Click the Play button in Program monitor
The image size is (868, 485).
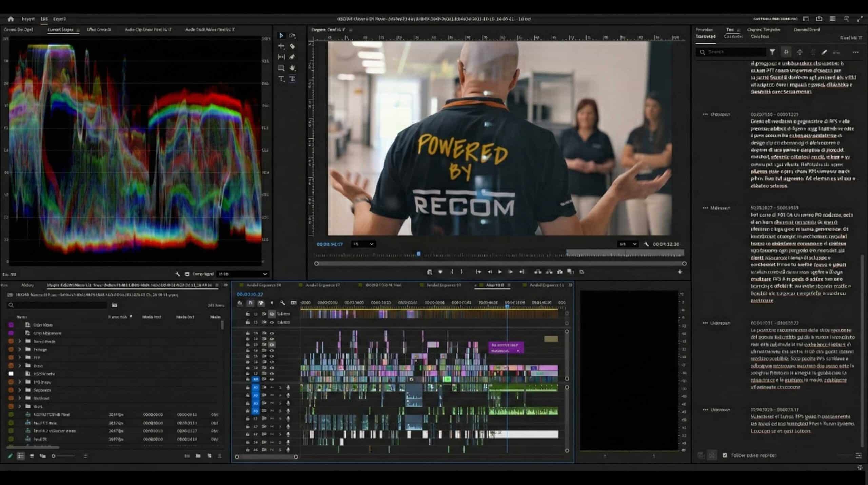(500, 272)
